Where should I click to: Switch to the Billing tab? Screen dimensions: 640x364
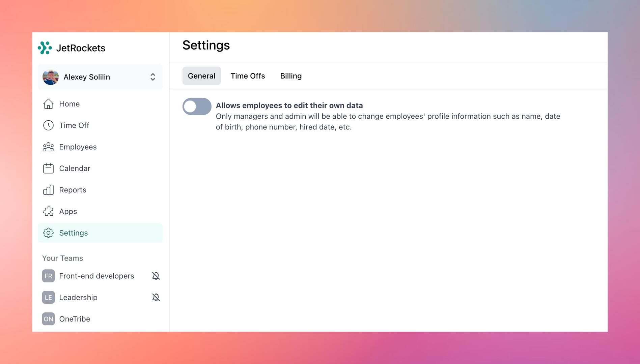tap(291, 76)
